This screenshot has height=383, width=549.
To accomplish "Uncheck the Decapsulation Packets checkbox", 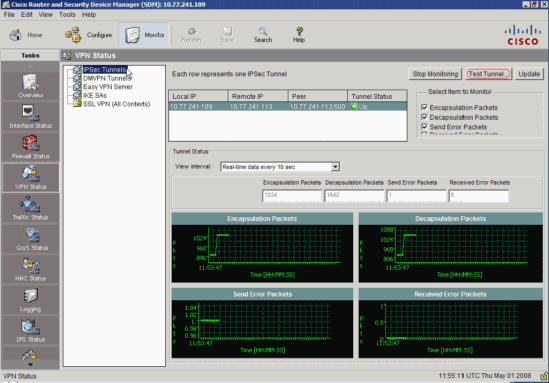I will (x=424, y=117).
